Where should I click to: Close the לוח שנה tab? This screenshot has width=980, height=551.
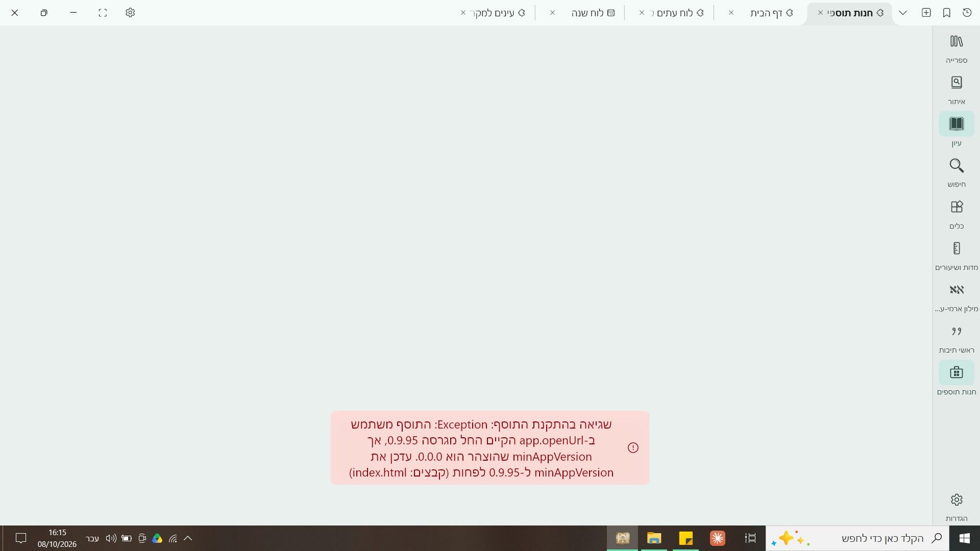(x=552, y=13)
